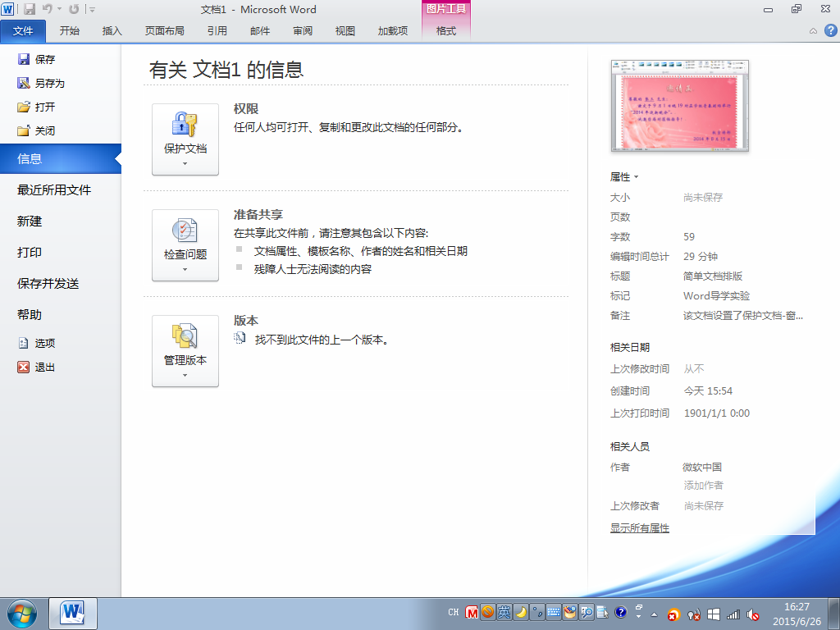The height and width of the screenshot is (630, 840).
Task: Choose 另存为 in the backstage menu
Action: 41,83
